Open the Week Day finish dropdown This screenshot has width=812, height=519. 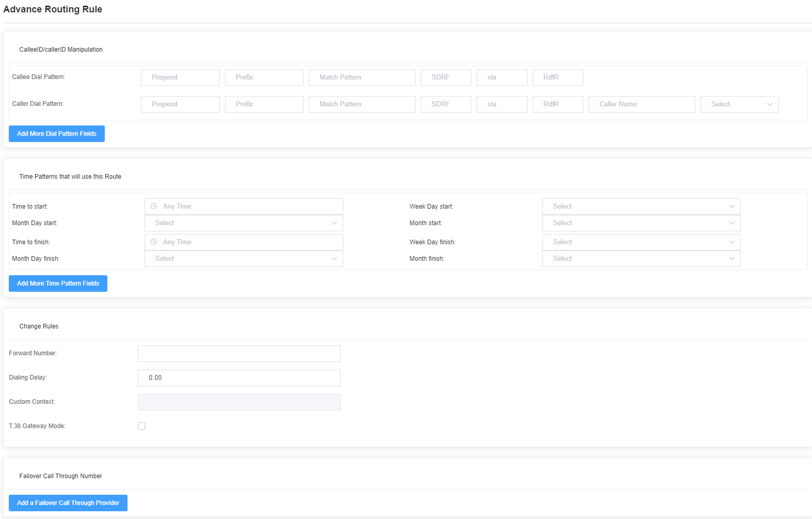(x=641, y=242)
